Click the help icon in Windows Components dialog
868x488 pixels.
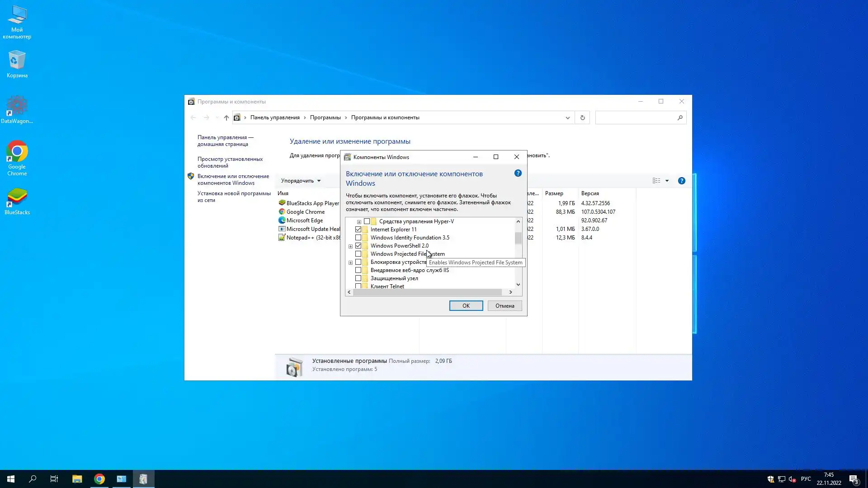point(518,173)
